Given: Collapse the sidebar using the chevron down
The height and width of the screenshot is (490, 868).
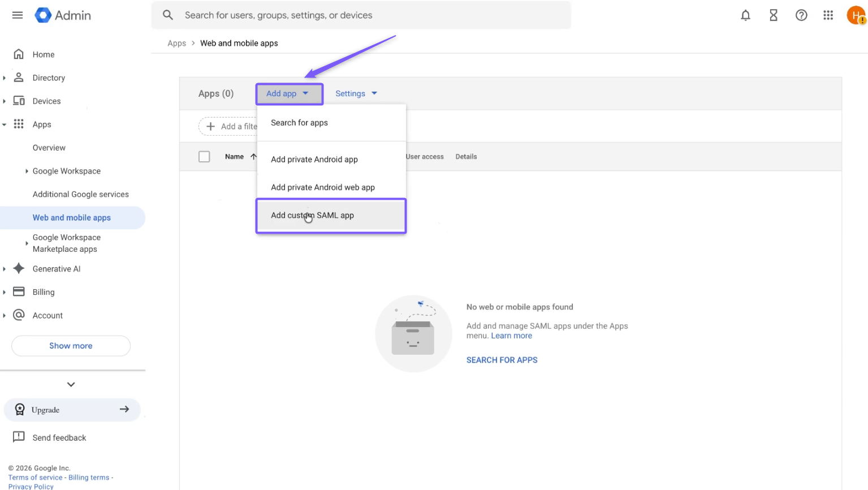Looking at the screenshot, I should coord(71,384).
